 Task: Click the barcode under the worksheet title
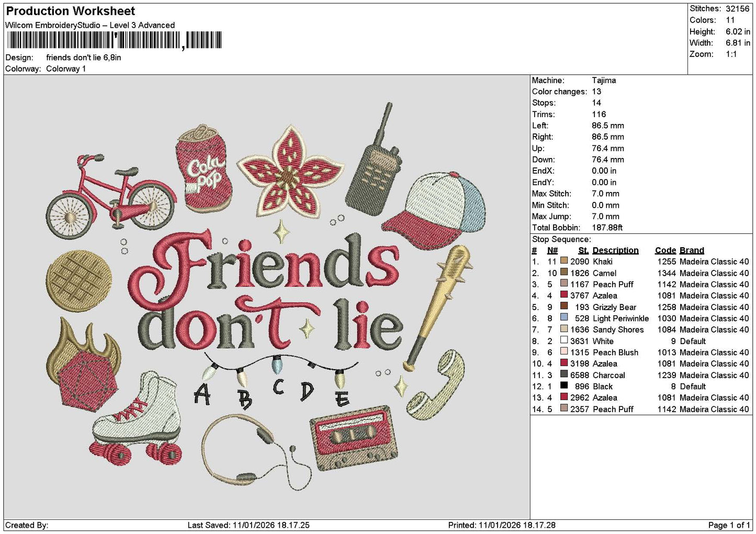pos(114,40)
